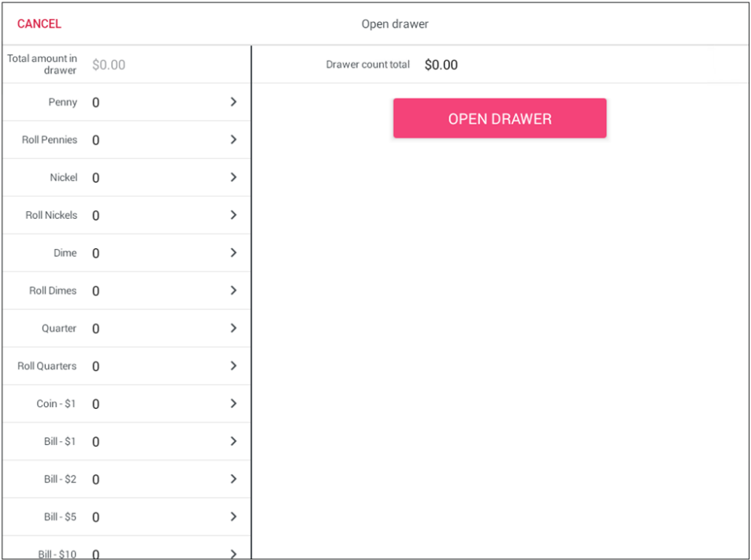
Task: Tap the chevron for Bill - $2
Action: 233,479
